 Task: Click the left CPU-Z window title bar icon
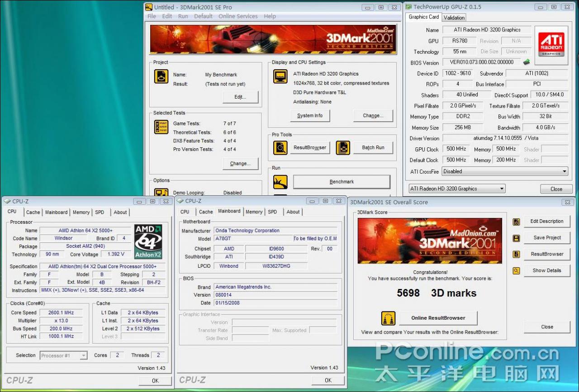pyautogui.click(x=7, y=202)
